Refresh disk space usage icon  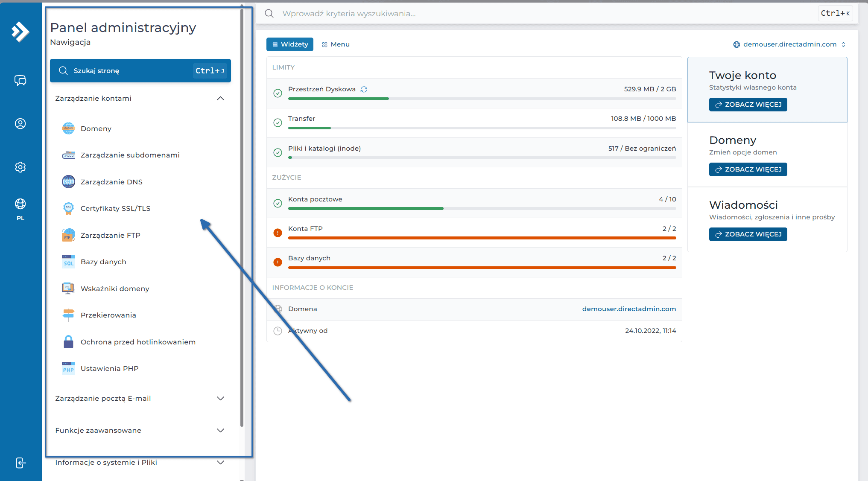click(x=364, y=89)
